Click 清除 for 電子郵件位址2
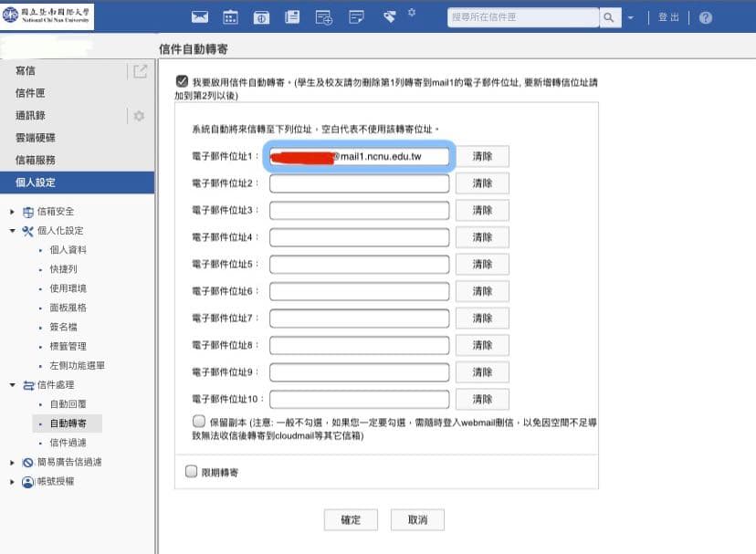 (482, 183)
